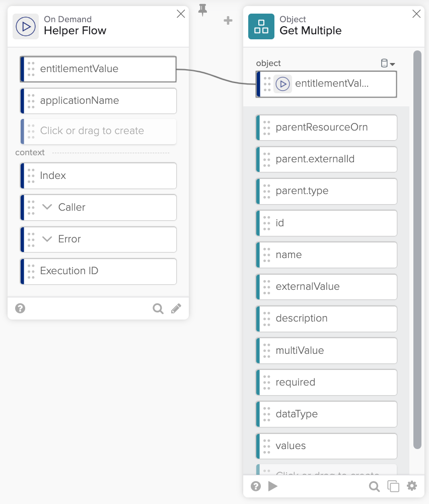Image resolution: width=429 pixels, height=504 pixels.
Task: Select the externalValue output field
Action: 326,287
